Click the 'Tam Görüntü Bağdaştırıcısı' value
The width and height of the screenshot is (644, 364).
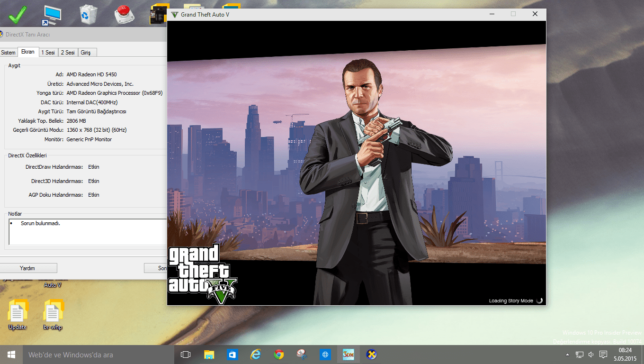point(96,111)
